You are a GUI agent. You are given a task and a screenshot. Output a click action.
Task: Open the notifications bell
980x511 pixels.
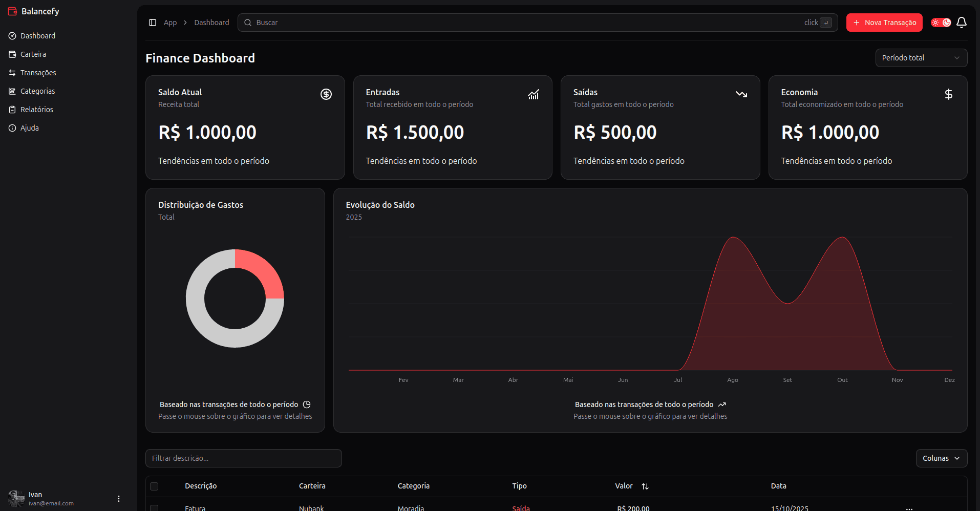[961, 23]
